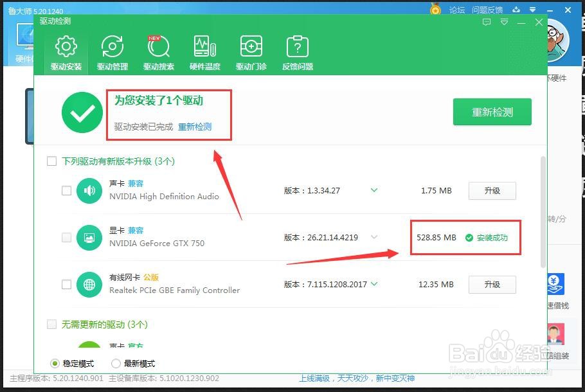Click bottom promo link 上线满级，天天攻沙
Viewport: 585px width, 392px height.
click(357, 379)
